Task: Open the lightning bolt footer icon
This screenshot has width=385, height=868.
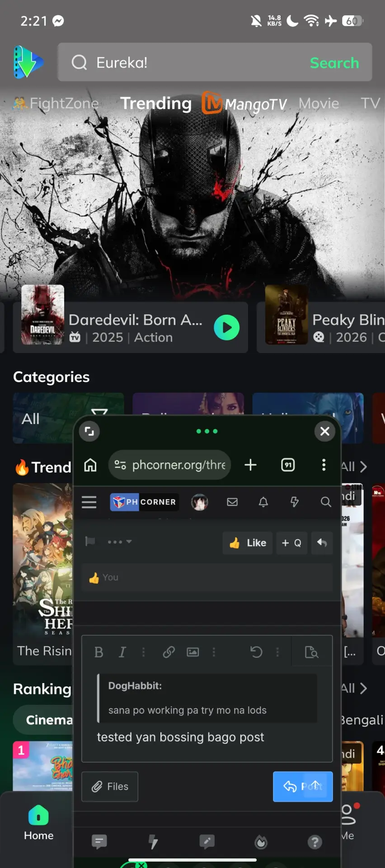Action: [153, 842]
